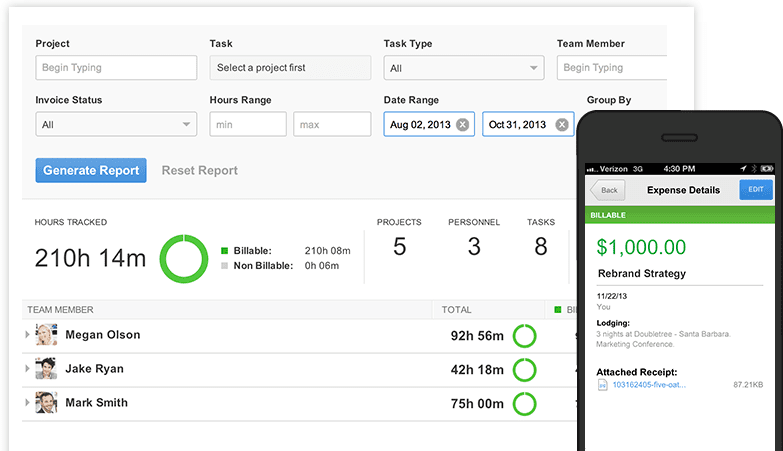Expand Megan Olson's row

click(x=27, y=336)
